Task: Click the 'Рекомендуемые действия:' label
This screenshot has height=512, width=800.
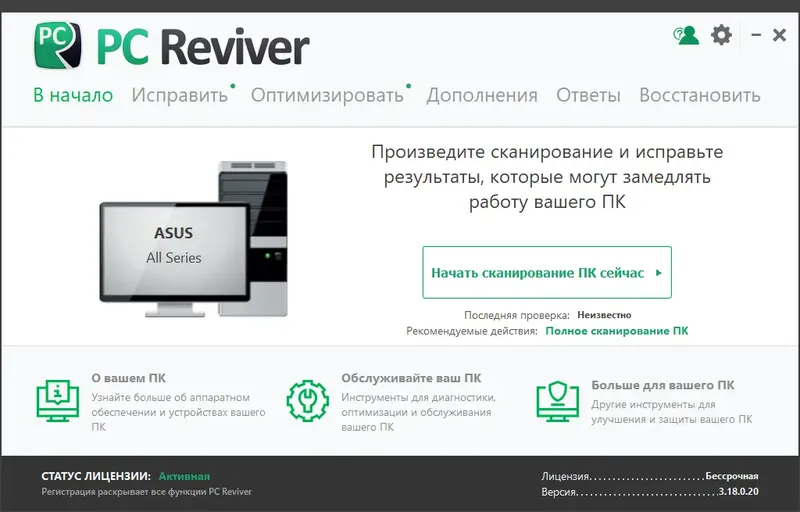Action: [472, 331]
